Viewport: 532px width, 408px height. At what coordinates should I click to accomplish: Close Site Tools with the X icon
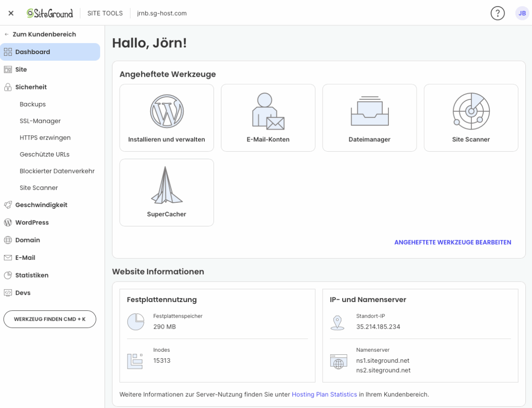tap(11, 13)
